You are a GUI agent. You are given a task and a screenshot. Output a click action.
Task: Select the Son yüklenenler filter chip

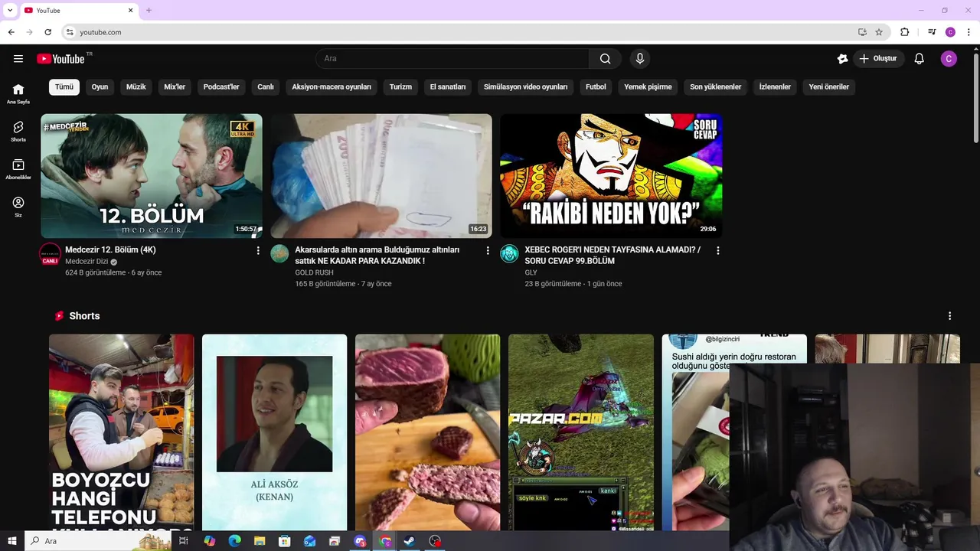(x=715, y=86)
